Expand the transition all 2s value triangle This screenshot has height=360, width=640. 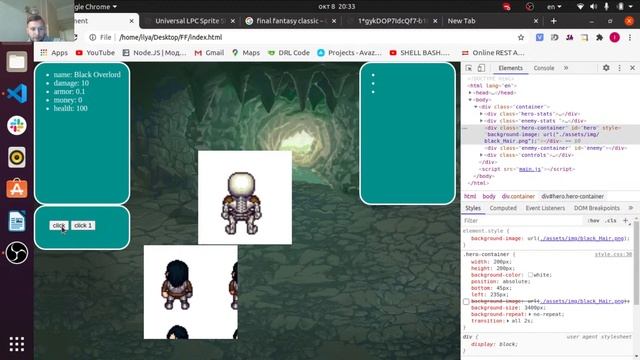point(508,321)
